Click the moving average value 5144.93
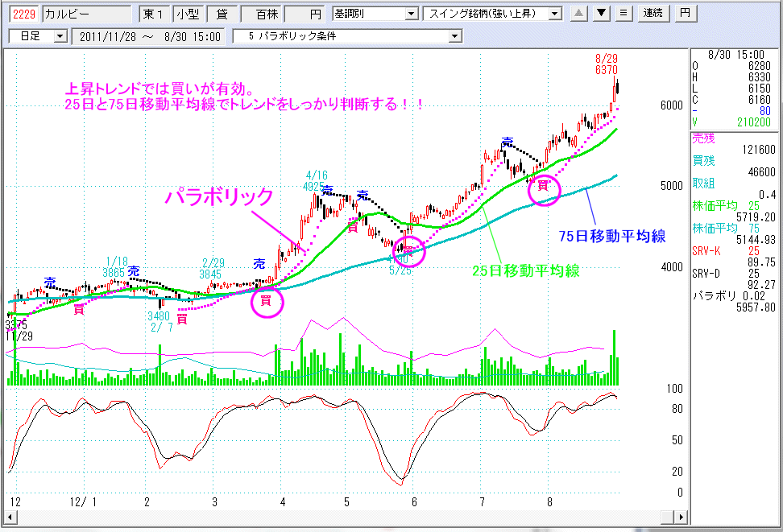Viewport: 783px width, 532px height. (756, 240)
